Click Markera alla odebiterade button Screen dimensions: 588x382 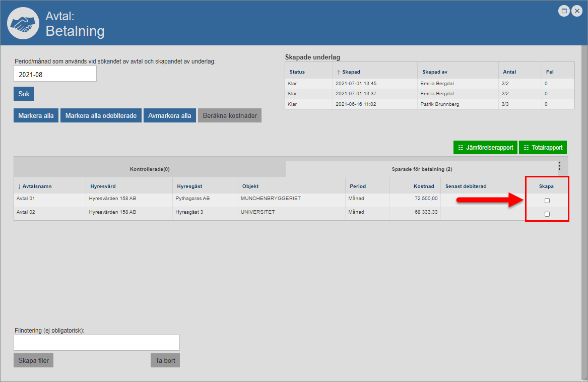point(101,115)
